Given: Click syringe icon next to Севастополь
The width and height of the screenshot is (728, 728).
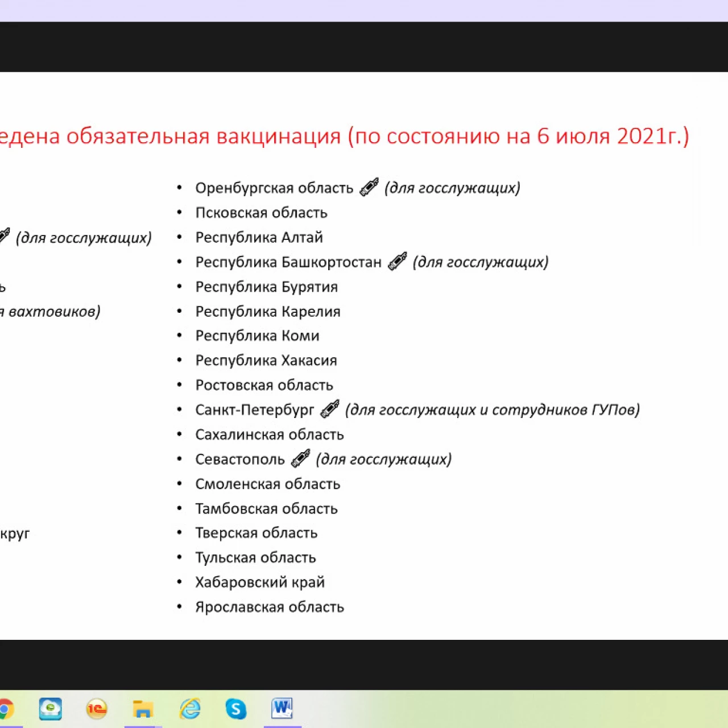Looking at the screenshot, I should coord(301,458).
